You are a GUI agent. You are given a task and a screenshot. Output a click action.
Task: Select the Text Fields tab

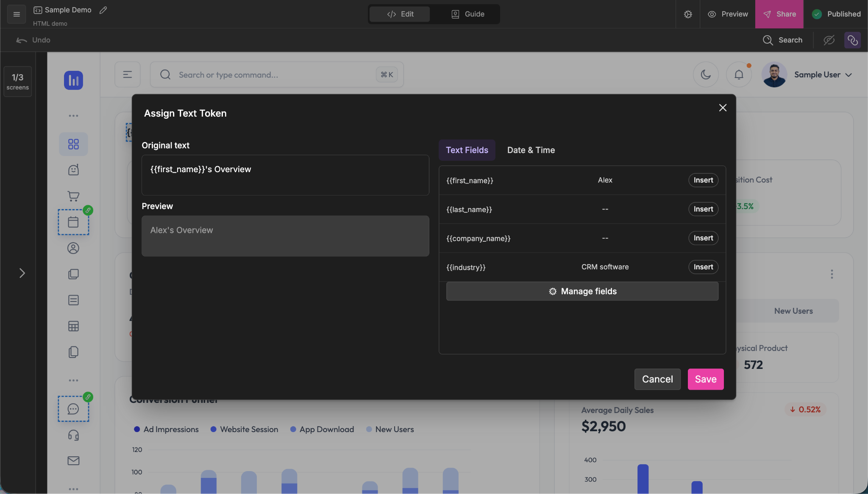coord(467,150)
